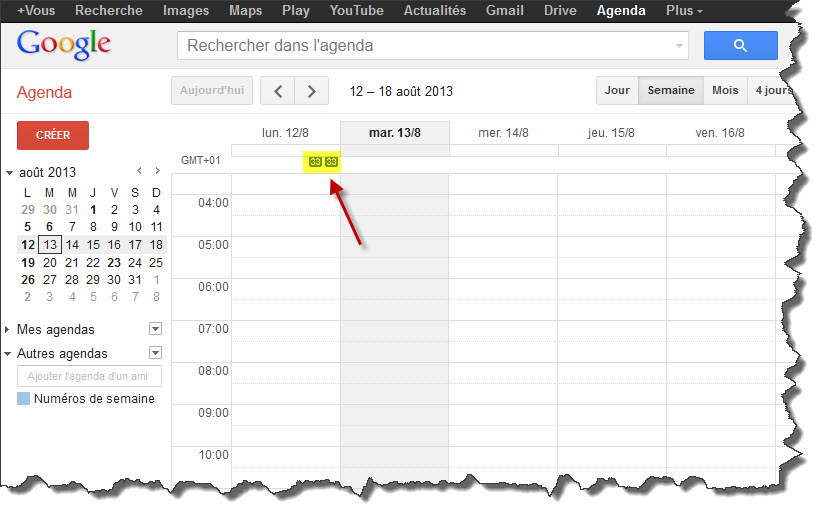Screen dimensions: 826x519
Task: Open the lun. 12/8 day header
Action: (285, 133)
